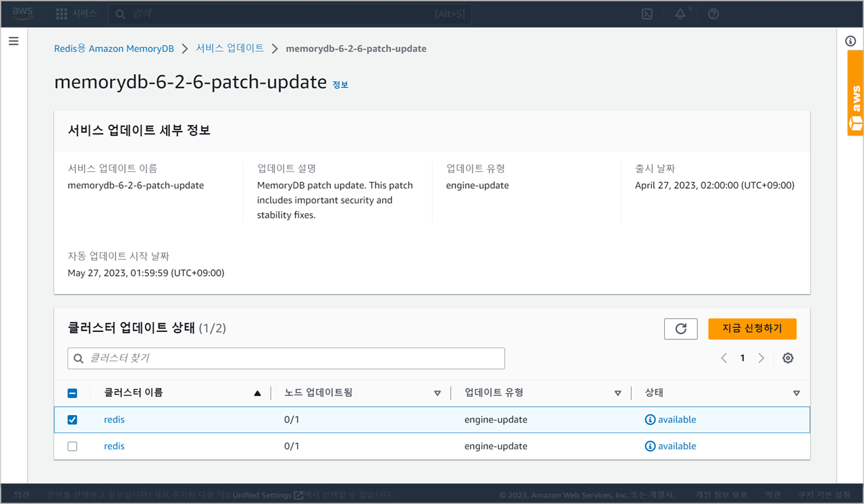Screen dimensions: 864x504
Task: Open the 서비스 menu label
Action: pyautogui.click(x=84, y=13)
